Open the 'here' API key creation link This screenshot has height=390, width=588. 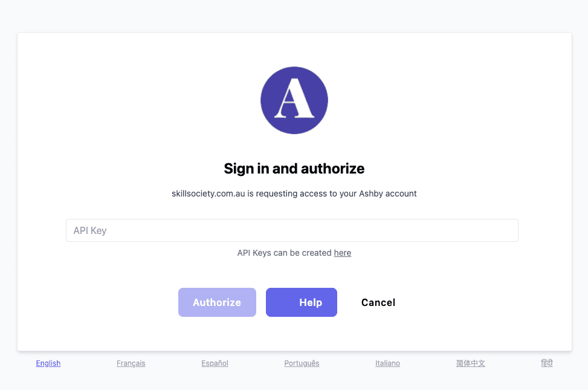point(343,253)
